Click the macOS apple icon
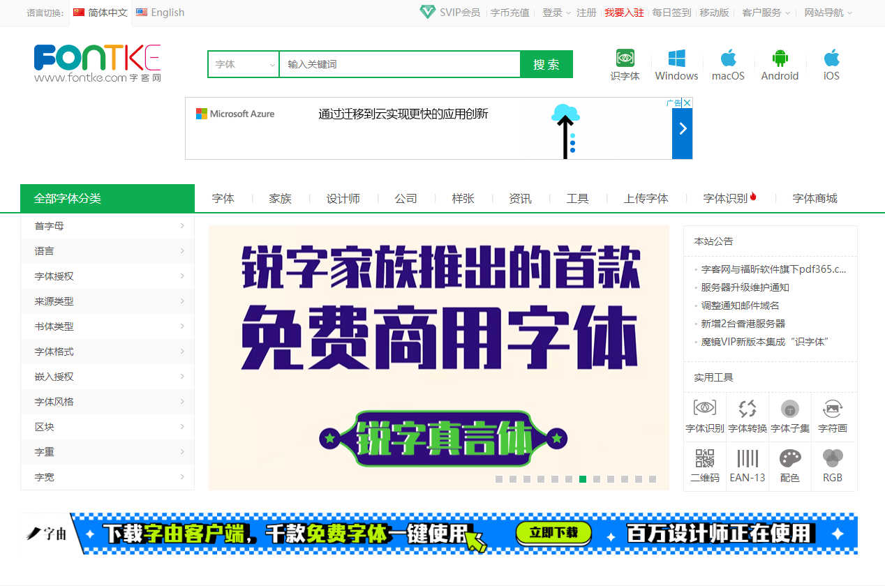The height and width of the screenshot is (588, 885). pyautogui.click(x=728, y=58)
